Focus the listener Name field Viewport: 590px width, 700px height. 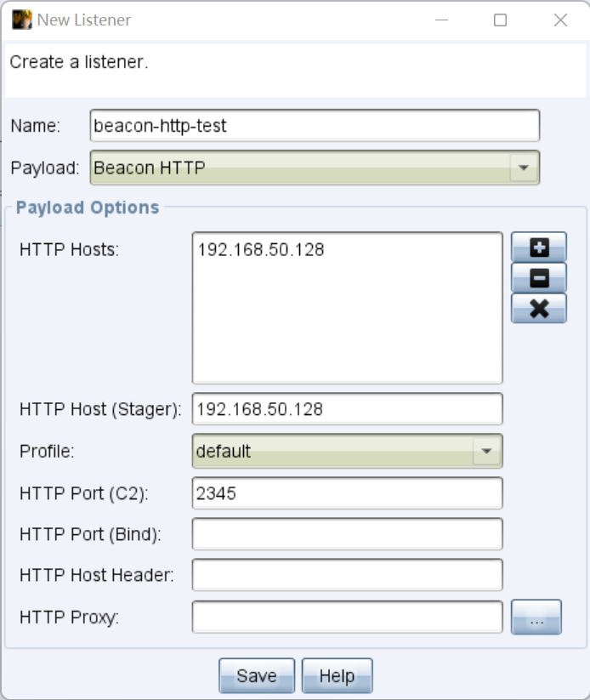coord(314,126)
